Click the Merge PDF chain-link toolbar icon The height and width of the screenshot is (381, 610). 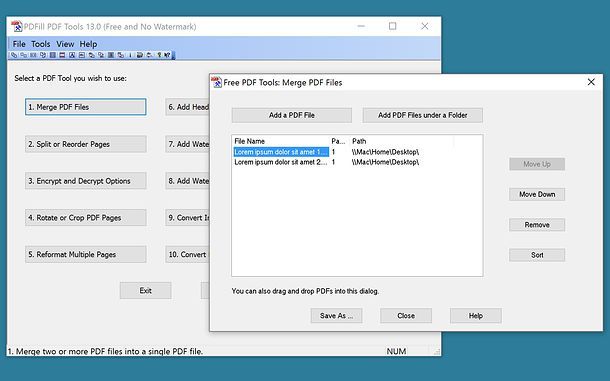tap(14, 55)
